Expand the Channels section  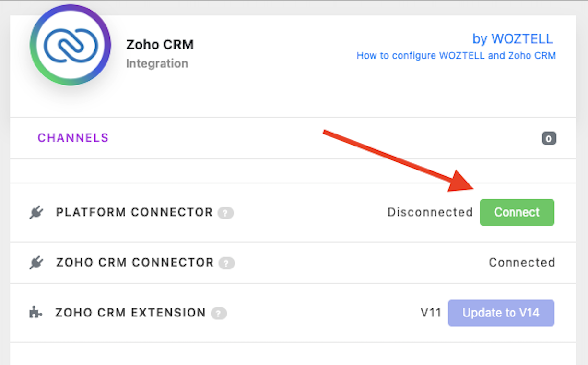click(x=293, y=138)
